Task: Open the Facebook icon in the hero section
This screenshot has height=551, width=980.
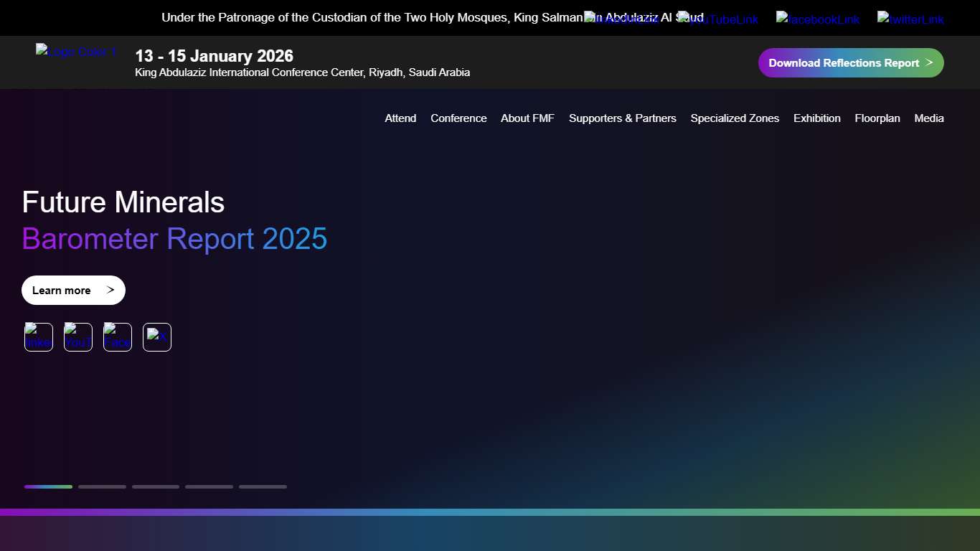Action: [117, 337]
